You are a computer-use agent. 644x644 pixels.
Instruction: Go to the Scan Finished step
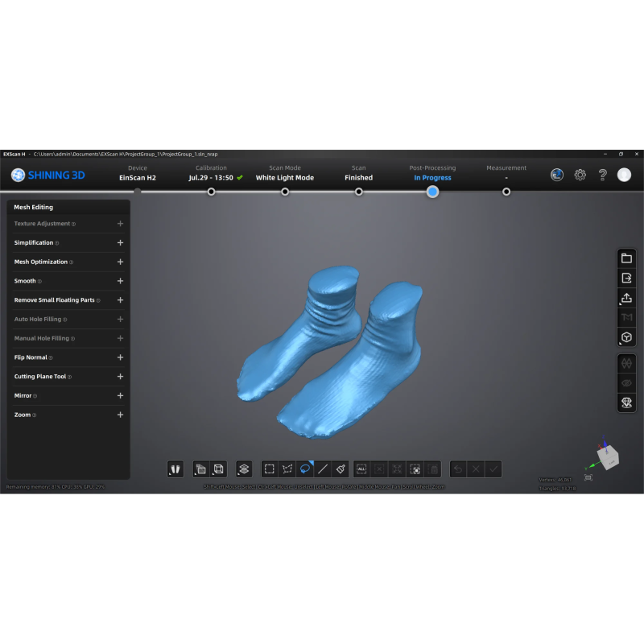358,173
